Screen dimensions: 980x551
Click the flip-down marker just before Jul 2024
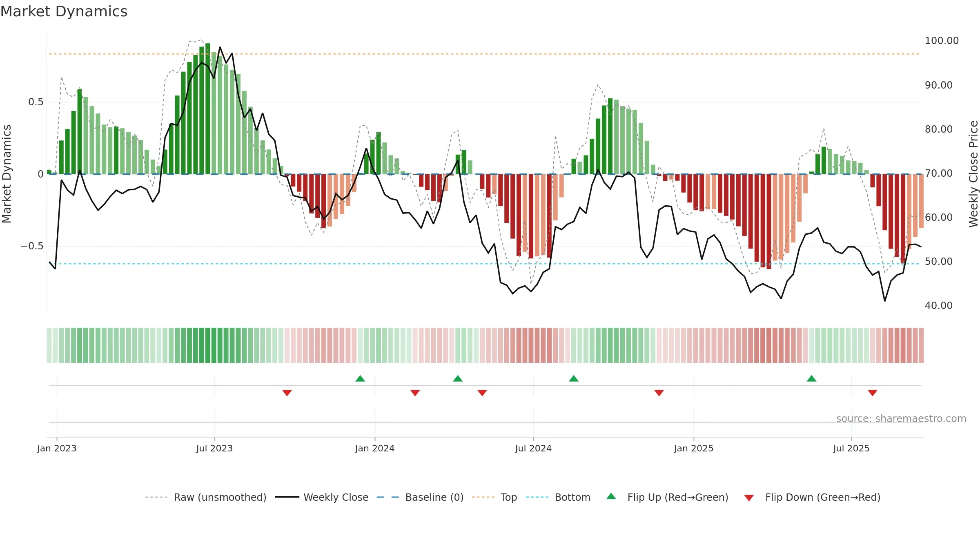pyautogui.click(x=482, y=393)
